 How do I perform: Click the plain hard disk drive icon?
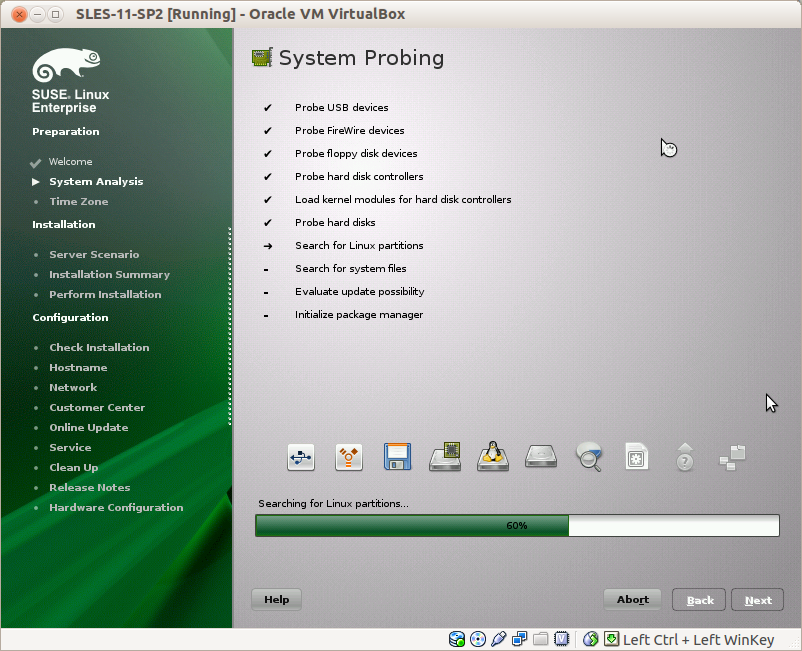click(541, 457)
